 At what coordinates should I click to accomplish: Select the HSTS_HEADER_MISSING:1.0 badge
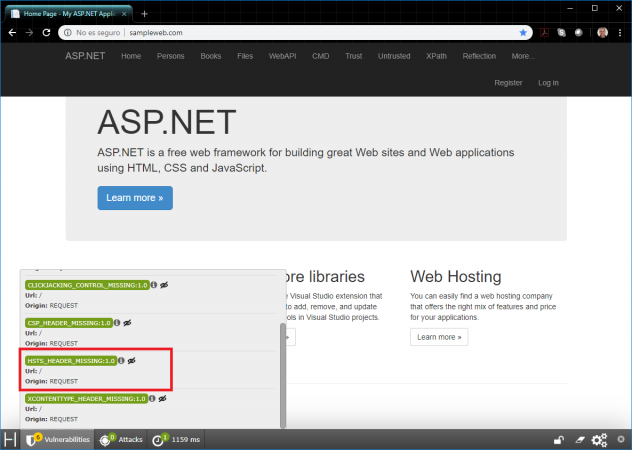coord(71,360)
